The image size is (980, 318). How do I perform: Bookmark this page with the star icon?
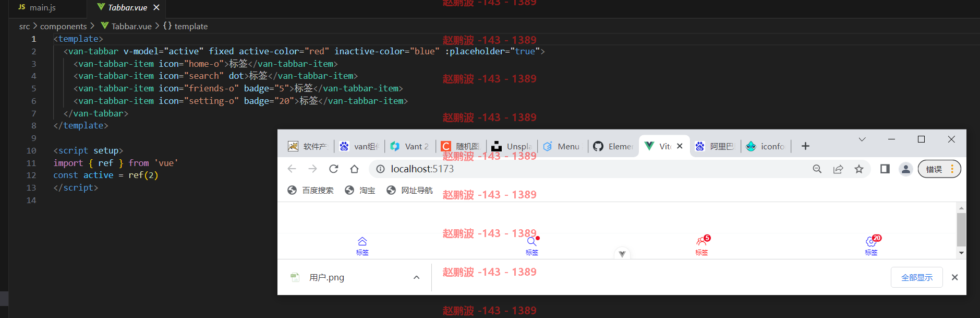(859, 169)
